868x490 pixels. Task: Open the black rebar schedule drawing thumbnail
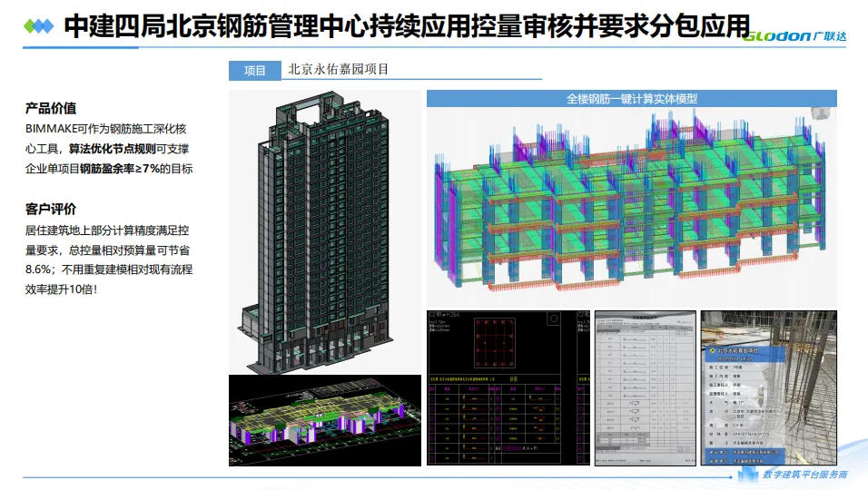point(508,387)
